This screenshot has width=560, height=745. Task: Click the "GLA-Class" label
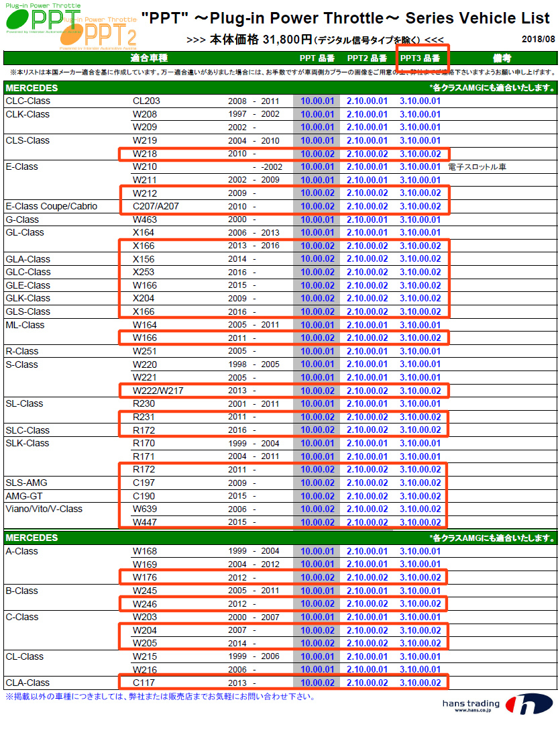click(x=28, y=259)
